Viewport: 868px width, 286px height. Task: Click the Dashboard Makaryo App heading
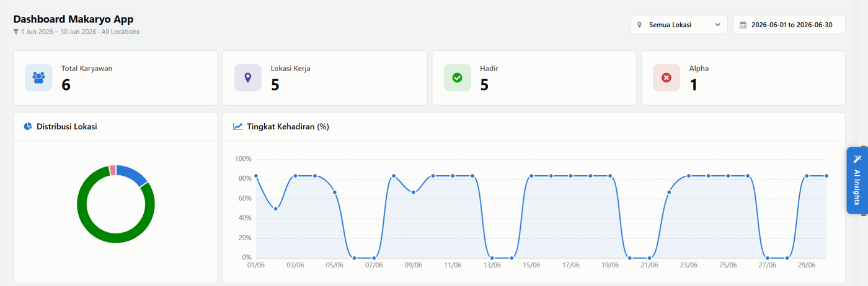pos(73,19)
